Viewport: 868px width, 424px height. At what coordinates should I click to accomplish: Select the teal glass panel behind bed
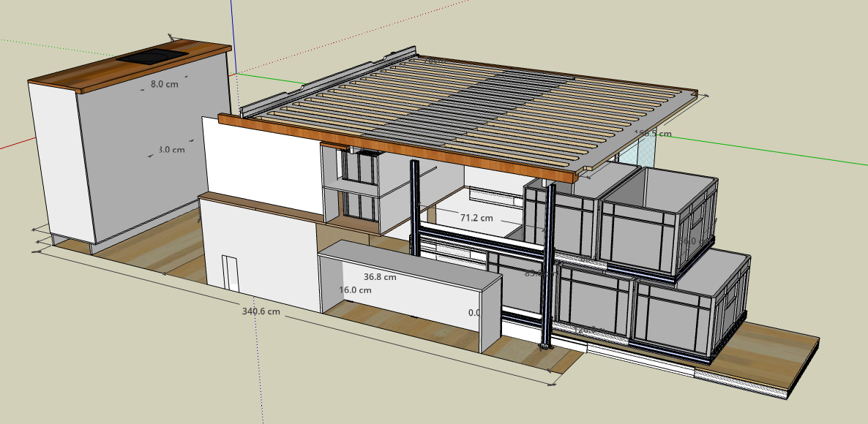coord(637,152)
